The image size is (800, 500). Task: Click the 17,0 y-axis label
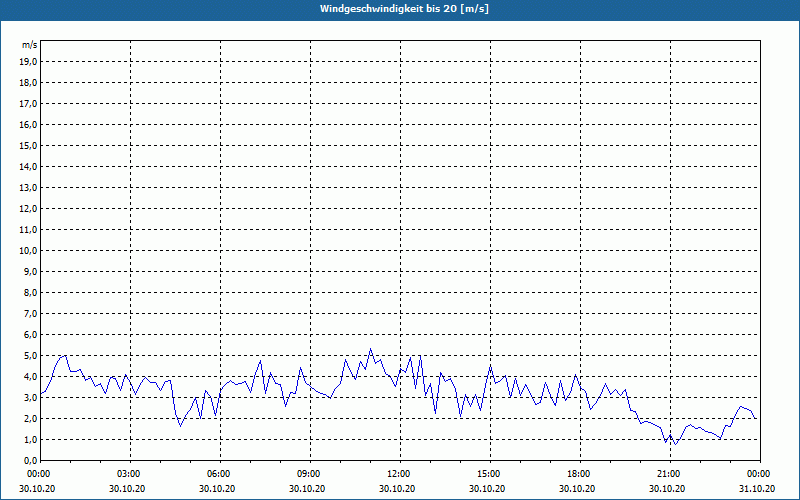[29, 103]
